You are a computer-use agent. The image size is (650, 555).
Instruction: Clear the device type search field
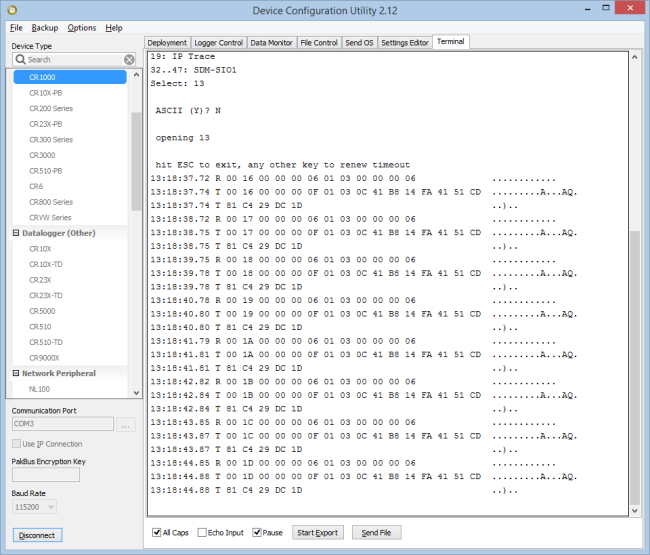(129, 60)
